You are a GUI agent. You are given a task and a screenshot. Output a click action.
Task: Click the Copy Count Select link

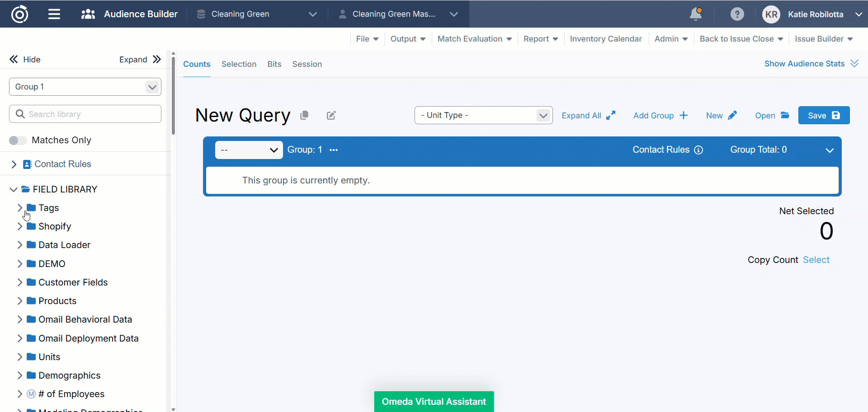pyautogui.click(x=816, y=260)
